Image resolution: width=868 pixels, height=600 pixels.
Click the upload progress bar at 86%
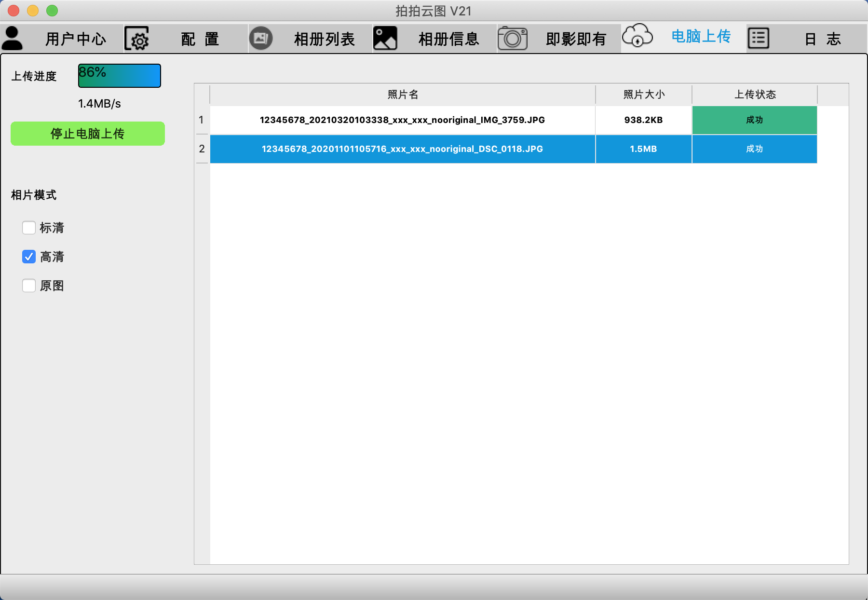pos(120,76)
